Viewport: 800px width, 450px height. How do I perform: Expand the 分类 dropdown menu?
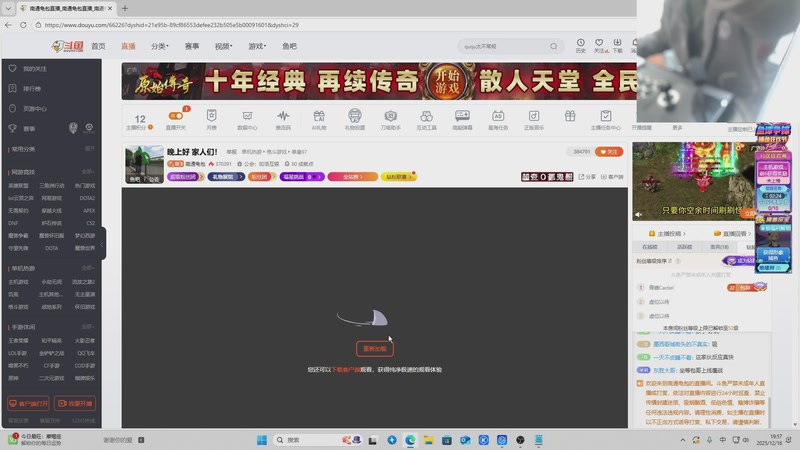point(160,46)
